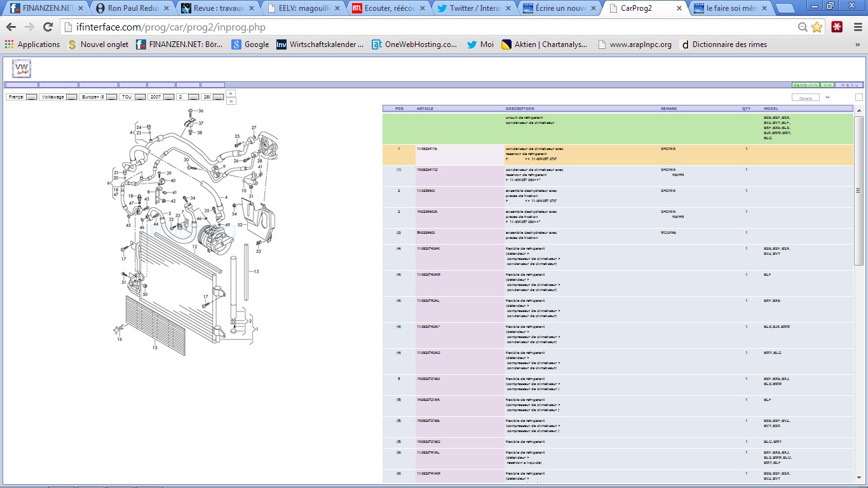Click the browser back arrow

click(x=11, y=27)
